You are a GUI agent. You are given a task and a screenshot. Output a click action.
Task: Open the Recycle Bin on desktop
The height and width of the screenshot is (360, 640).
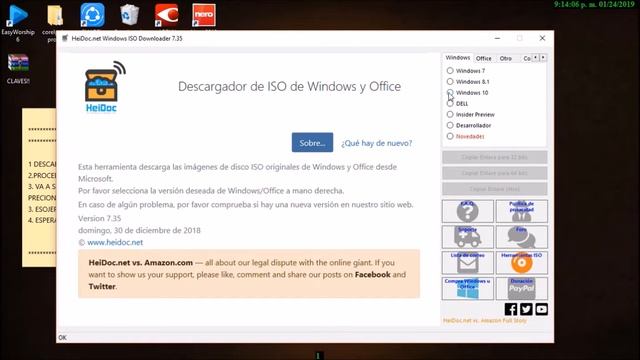click(x=129, y=15)
